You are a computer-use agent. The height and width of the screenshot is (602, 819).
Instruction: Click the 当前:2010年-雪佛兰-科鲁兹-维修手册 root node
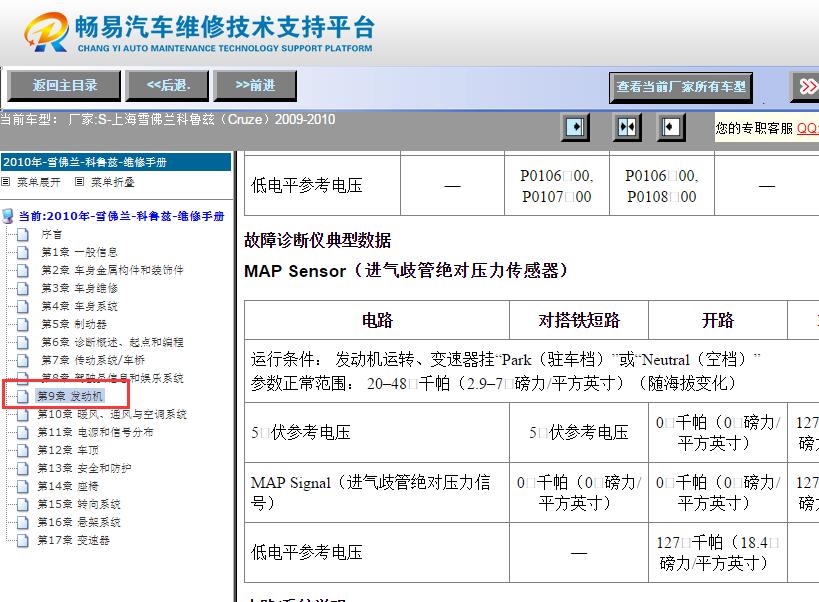click(122, 216)
